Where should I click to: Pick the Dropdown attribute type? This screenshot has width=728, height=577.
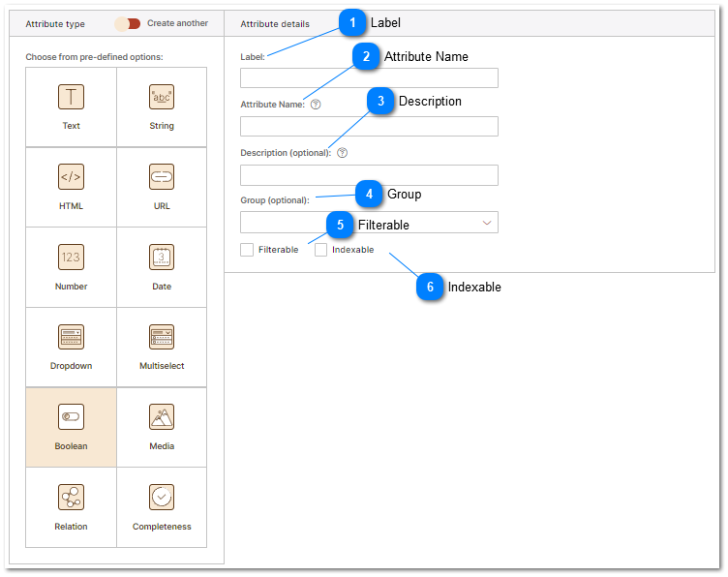(71, 338)
